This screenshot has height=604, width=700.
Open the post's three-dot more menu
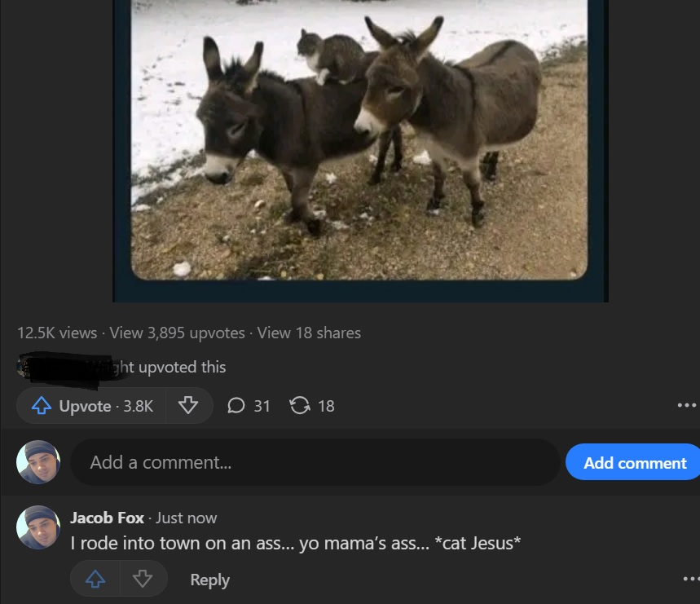click(x=687, y=405)
